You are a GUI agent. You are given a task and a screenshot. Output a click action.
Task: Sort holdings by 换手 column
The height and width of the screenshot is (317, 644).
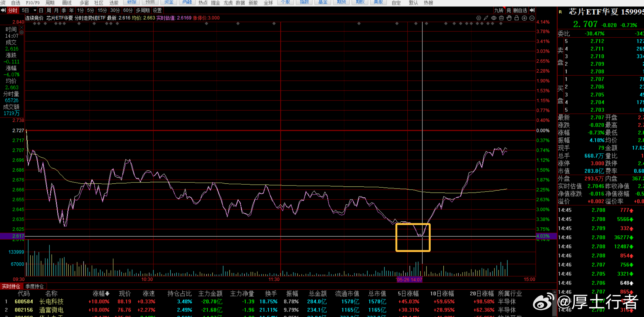[x=271, y=294]
